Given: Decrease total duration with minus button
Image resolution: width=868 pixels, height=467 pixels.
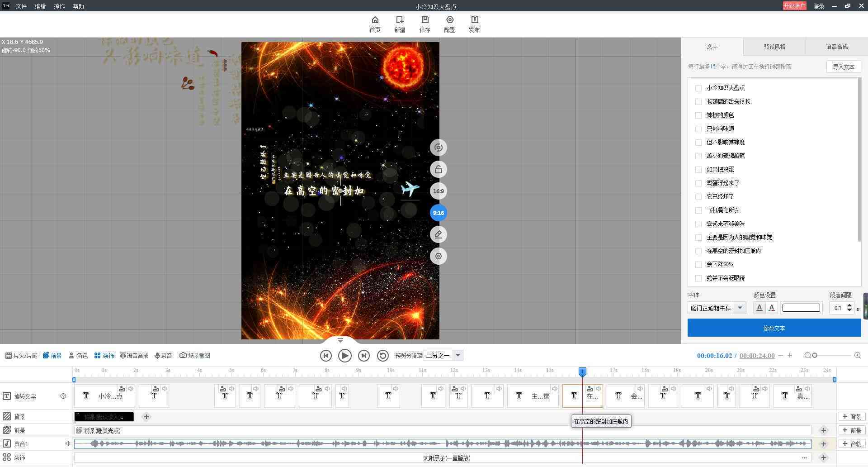Looking at the screenshot, I should tap(780, 356).
